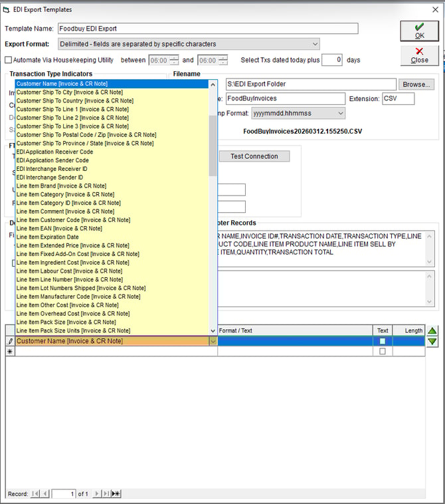Go to previous record navigation icon
This screenshot has width=445, height=504.
click(x=45, y=493)
